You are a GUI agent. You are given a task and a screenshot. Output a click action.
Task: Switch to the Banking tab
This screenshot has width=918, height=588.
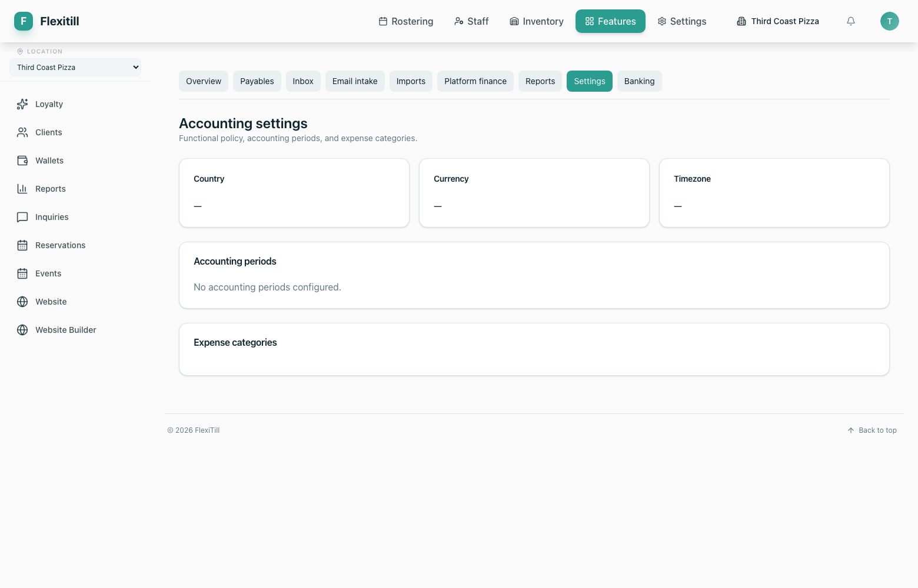click(x=640, y=81)
